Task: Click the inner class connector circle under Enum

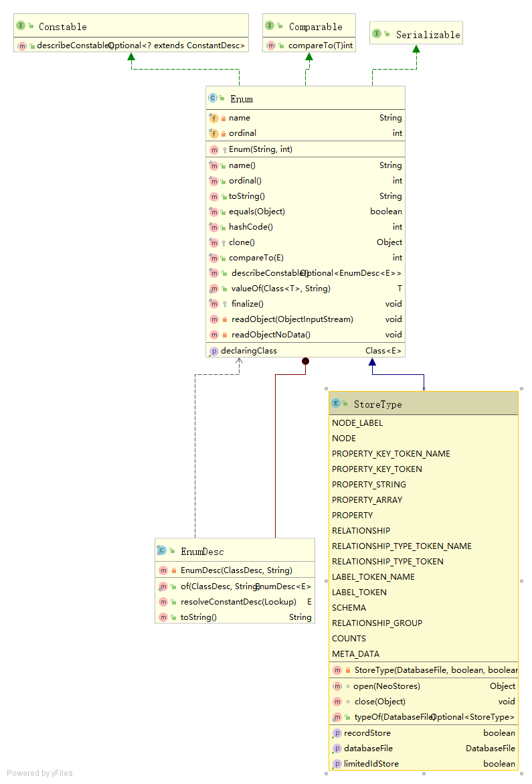Action: coord(305,361)
